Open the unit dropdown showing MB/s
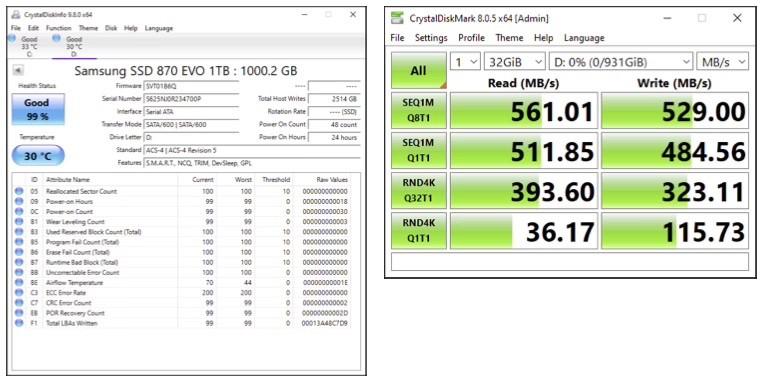Image resolution: width=764 pixels, height=385 pixels. (x=723, y=62)
